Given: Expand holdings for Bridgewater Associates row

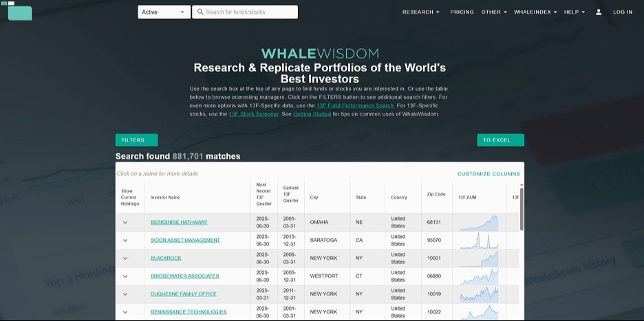Looking at the screenshot, I should 125,276.
